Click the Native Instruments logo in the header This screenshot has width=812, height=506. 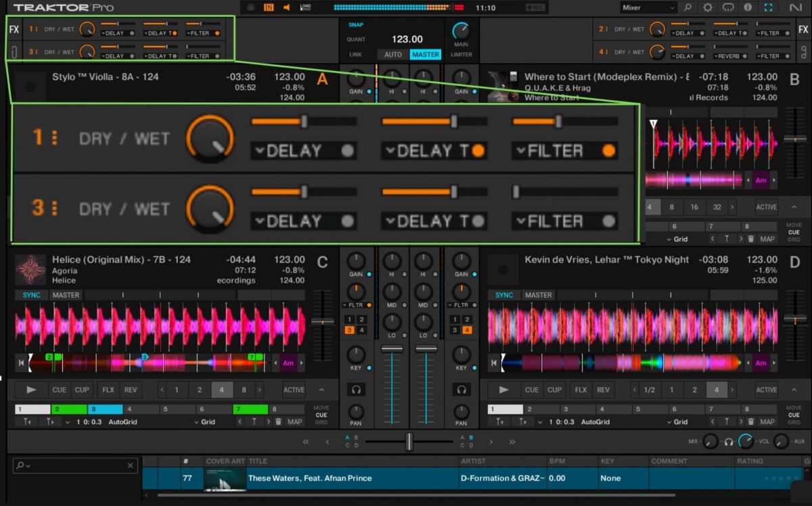[x=794, y=7]
